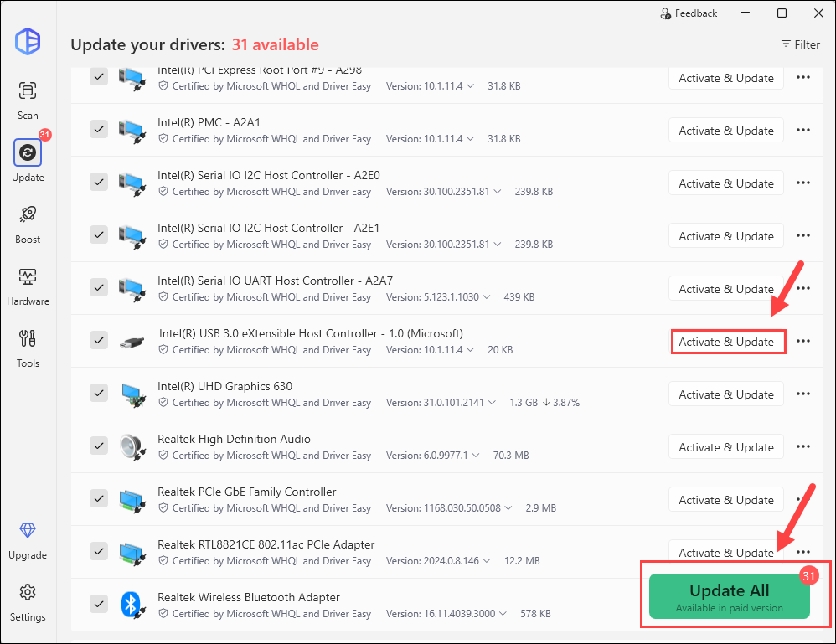The image size is (836, 644).
Task: Expand version 30.100.2351.81 dropdown for A2E0
Action: tap(497, 192)
